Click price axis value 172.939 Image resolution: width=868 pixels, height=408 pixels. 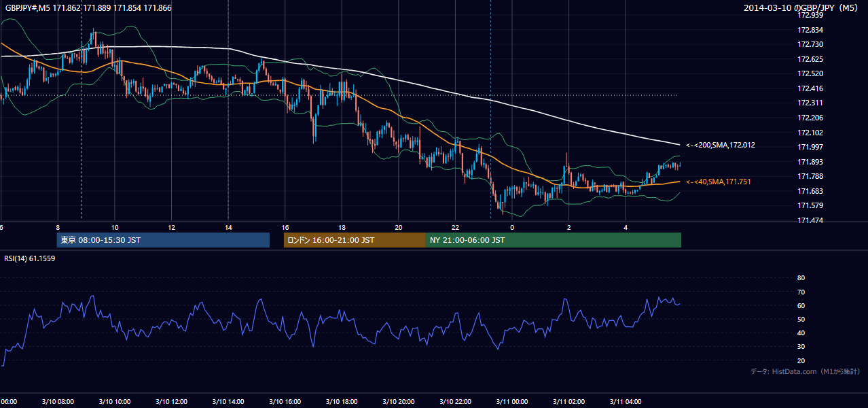click(810, 15)
